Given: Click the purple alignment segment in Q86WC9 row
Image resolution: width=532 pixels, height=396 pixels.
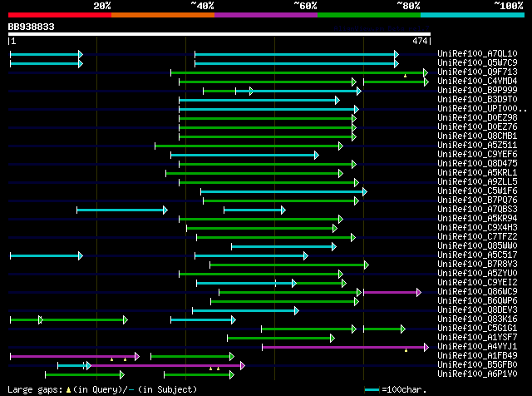Looking at the screenshot, I should (392, 292).
